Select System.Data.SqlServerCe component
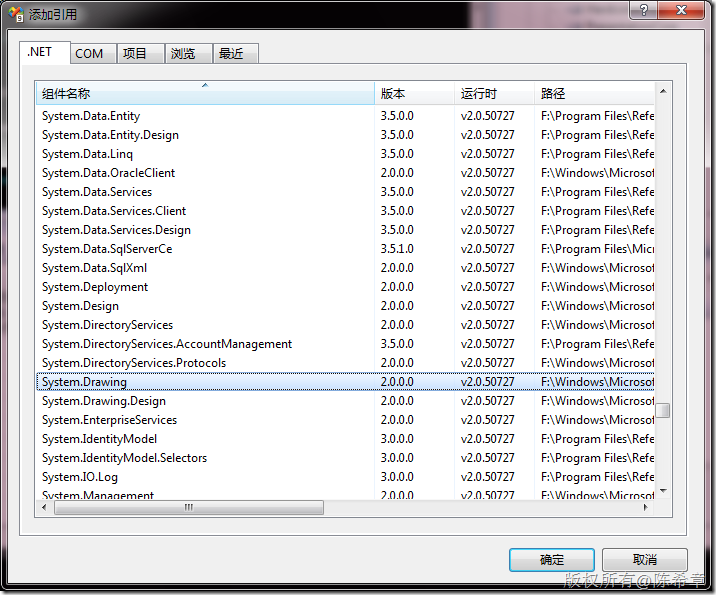This screenshot has width=716, height=595. click(x=345, y=249)
